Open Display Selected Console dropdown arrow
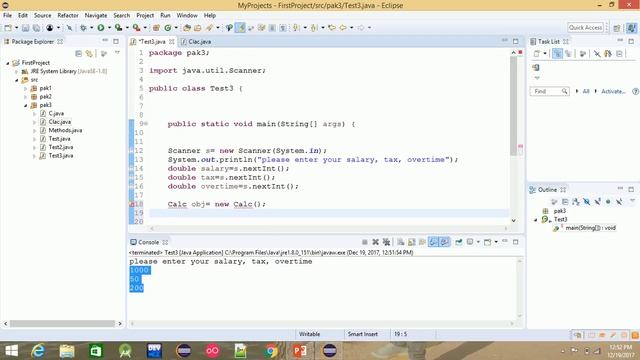Image resolution: width=640 pixels, height=360 pixels. [x=478, y=242]
